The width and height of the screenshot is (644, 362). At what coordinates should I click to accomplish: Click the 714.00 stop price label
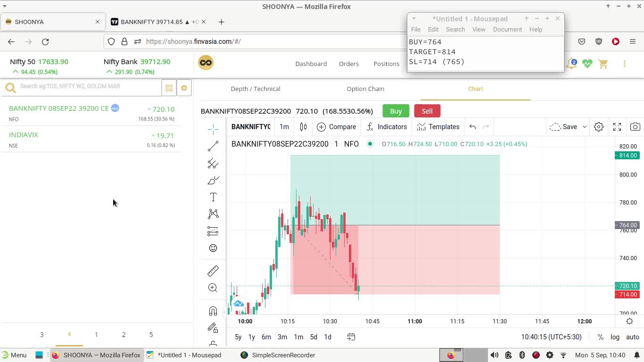(627, 295)
